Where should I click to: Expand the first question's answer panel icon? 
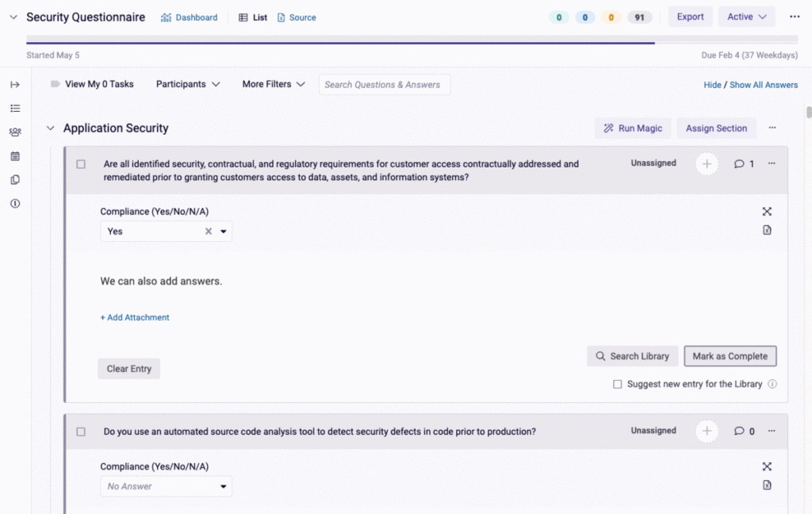pyautogui.click(x=767, y=211)
